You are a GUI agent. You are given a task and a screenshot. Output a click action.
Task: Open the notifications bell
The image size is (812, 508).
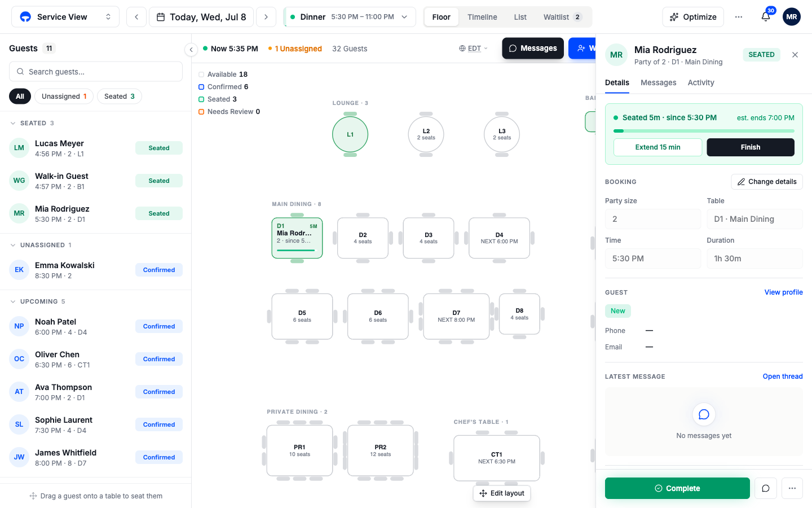[x=766, y=17]
